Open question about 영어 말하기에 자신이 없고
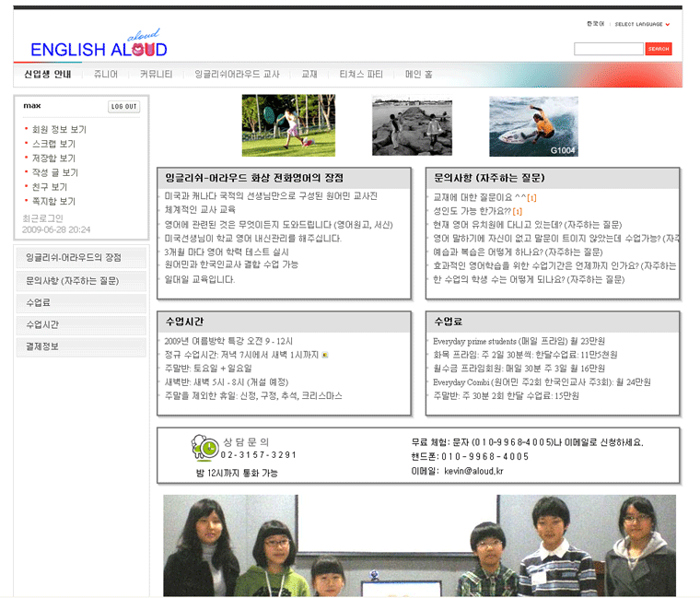The image size is (700, 598). pyautogui.click(x=555, y=239)
